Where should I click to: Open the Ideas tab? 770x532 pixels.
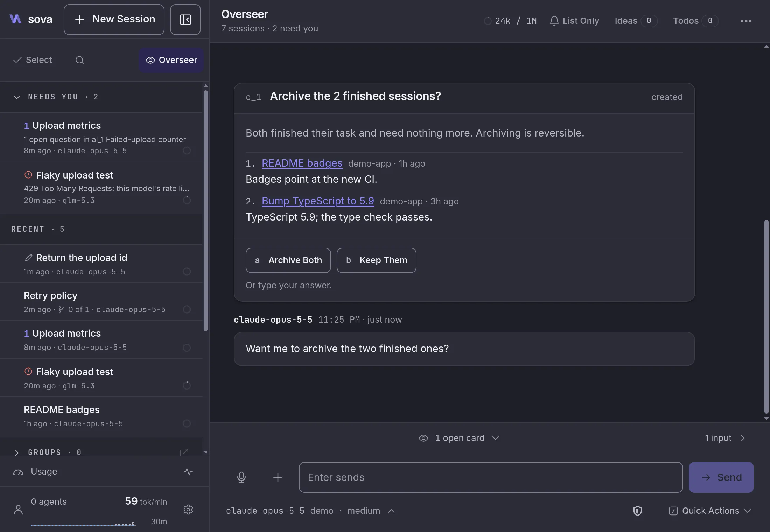coord(636,21)
